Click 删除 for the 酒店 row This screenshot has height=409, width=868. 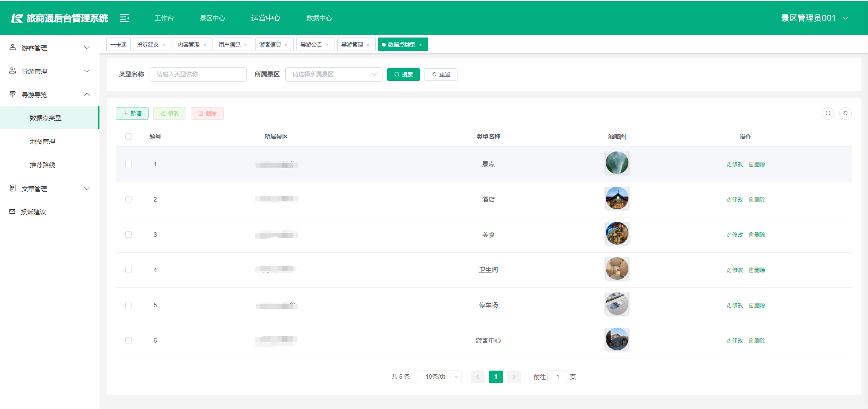pos(757,200)
